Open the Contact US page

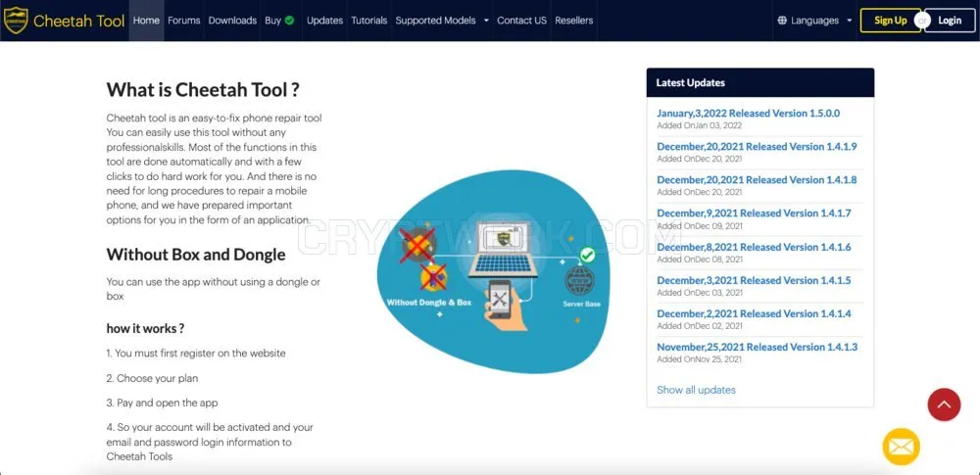(x=522, y=20)
